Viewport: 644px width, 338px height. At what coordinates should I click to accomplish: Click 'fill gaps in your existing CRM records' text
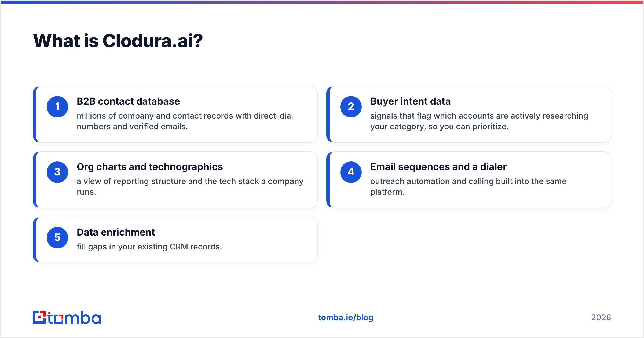149,247
